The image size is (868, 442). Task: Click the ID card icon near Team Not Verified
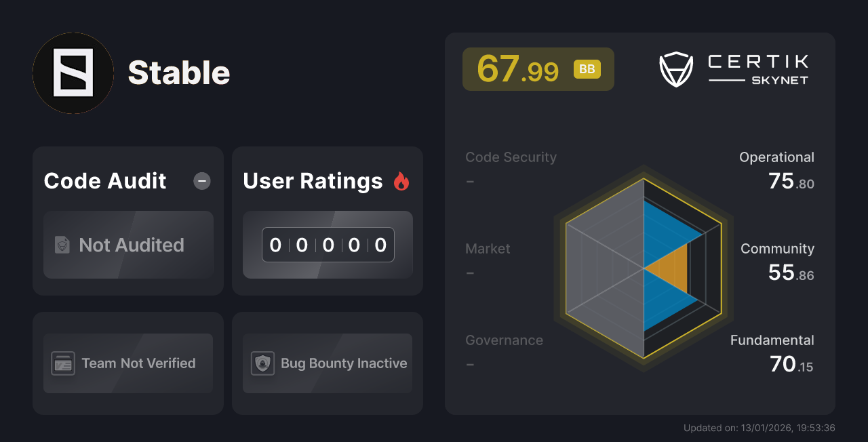(63, 363)
